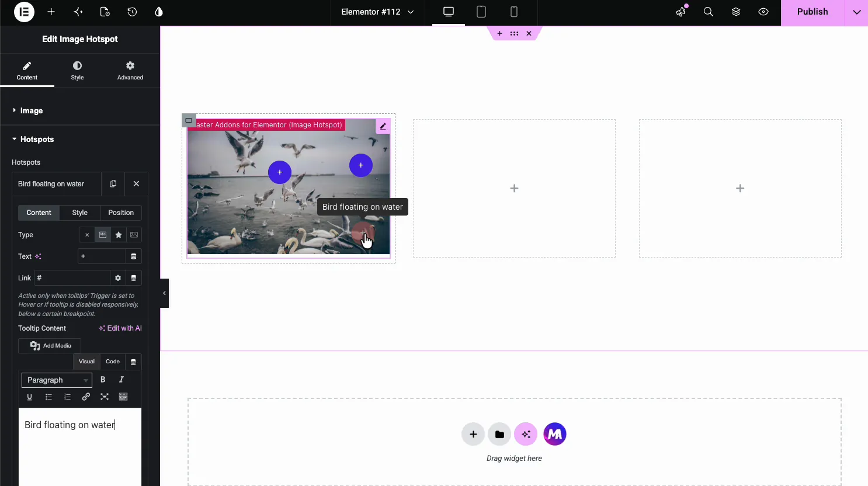
Task: Collapse the editing panel with arrow handle
Action: pos(165,293)
